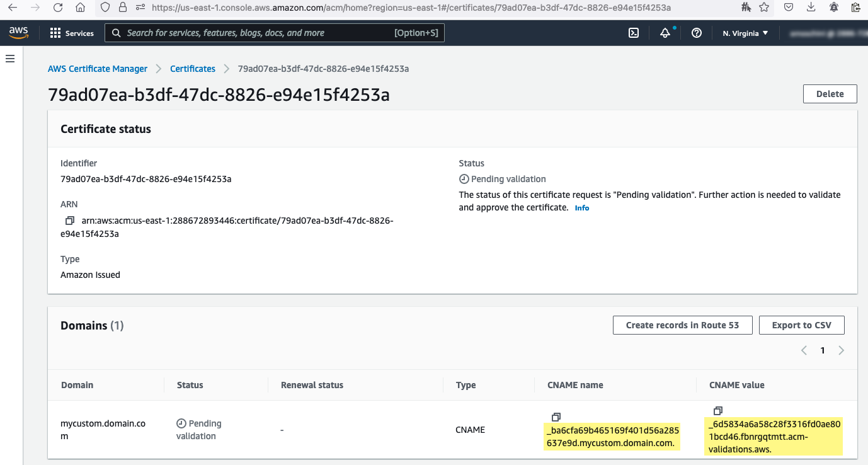Copy the CNAME value icon
The width and height of the screenshot is (868, 465).
[x=717, y=411]
